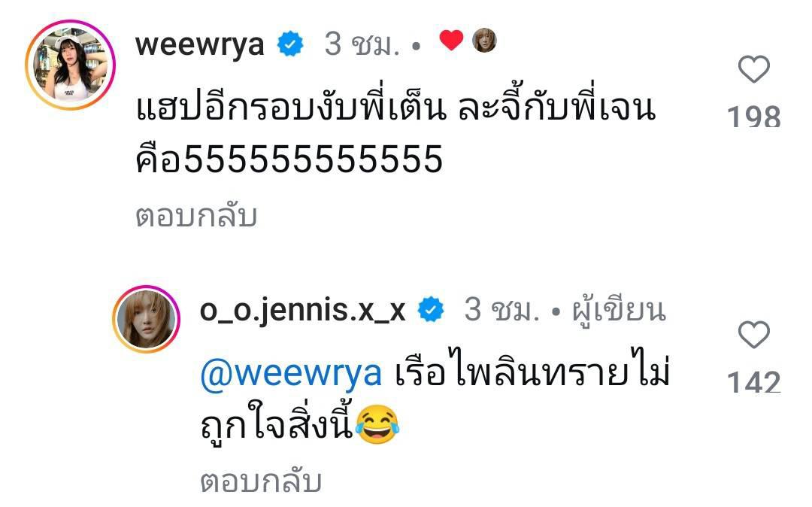This screenshot has height=507, width=812.
Task: Tap the 3 ชม. timestamp on jennis's reply
Action: coord(501,310)
